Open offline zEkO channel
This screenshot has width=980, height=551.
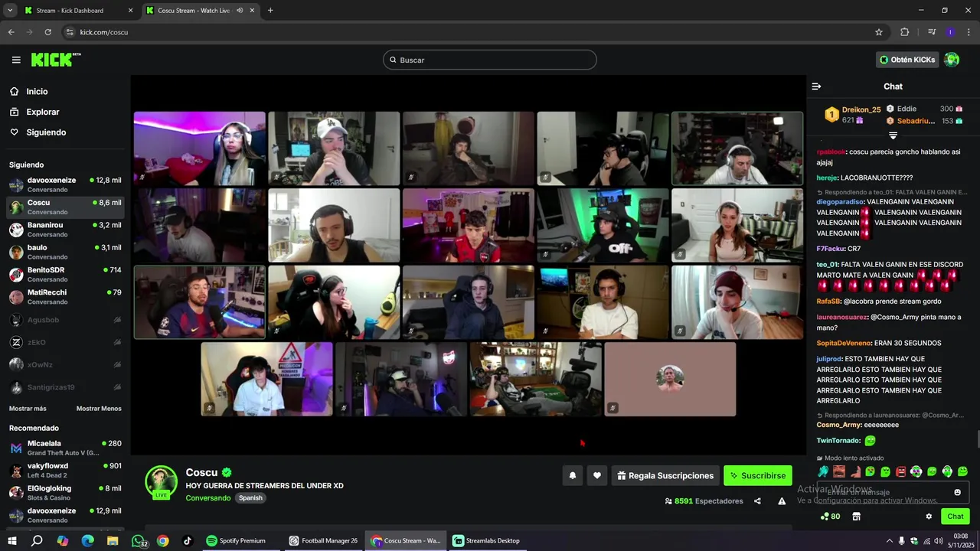pos(65,342)
